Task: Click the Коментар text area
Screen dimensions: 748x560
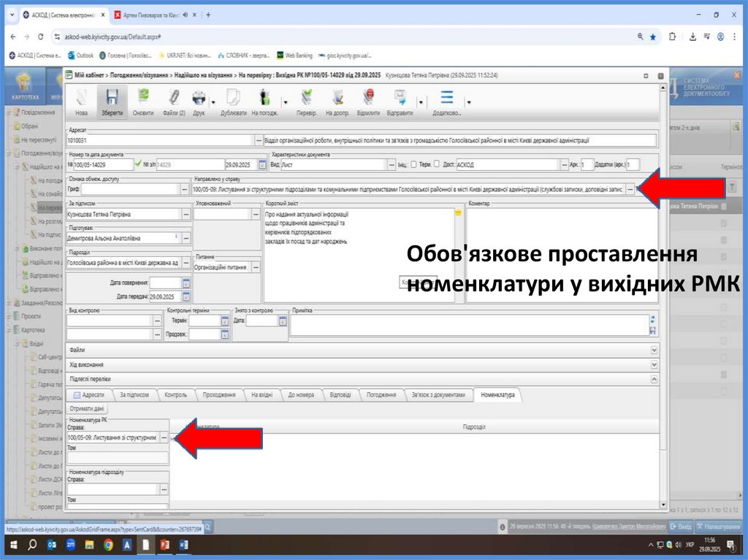Action: click(x=562, y=255)
